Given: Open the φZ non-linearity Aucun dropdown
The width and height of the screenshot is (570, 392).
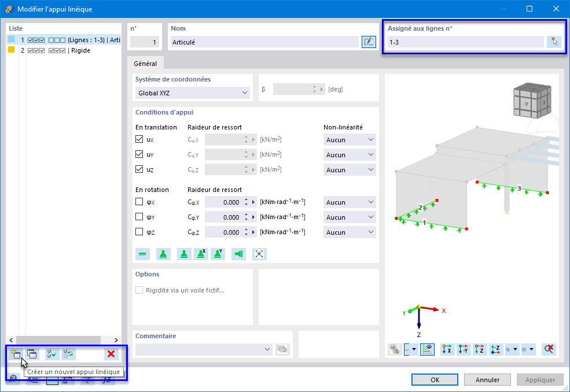Looking at the screenshot, I should click(350, 232).
